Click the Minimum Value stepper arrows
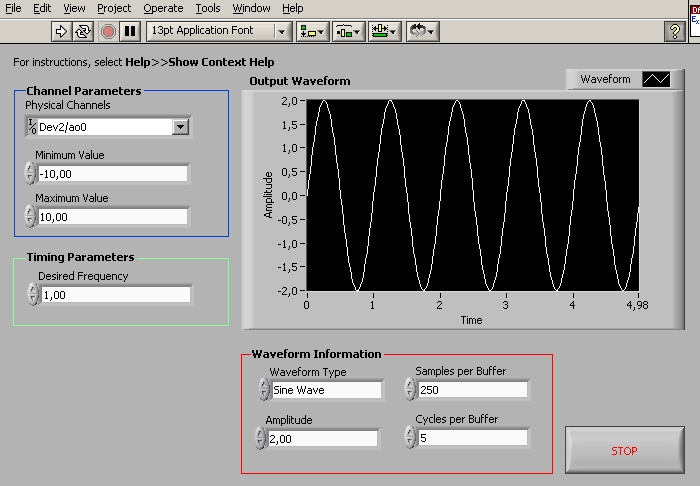 (30, 174)
